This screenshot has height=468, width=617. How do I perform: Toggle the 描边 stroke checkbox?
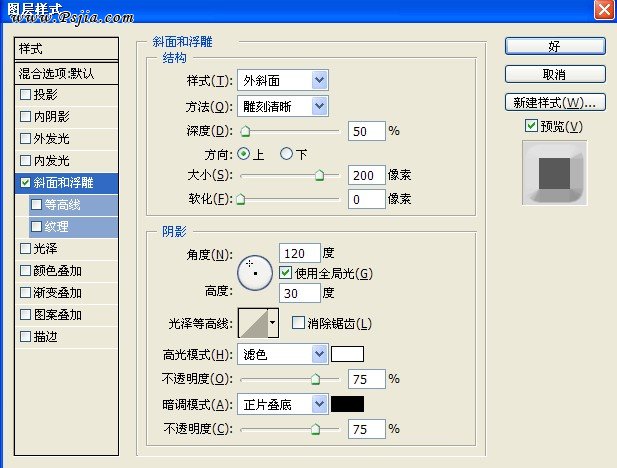point(26,337)
